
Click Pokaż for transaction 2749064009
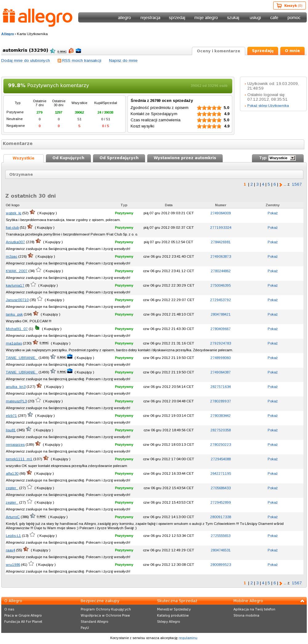pyautogui.click(x=272, y=213)
